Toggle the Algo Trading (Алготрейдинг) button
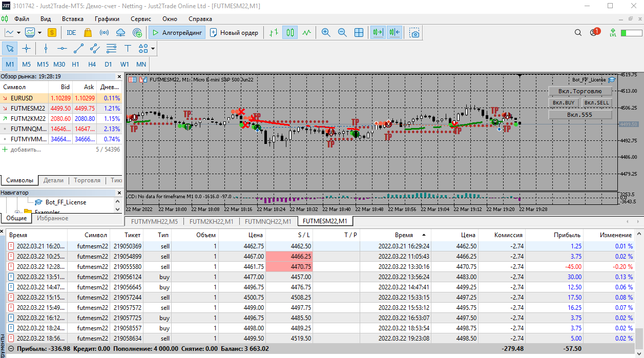The image size is (644, 358). point(177,33)
